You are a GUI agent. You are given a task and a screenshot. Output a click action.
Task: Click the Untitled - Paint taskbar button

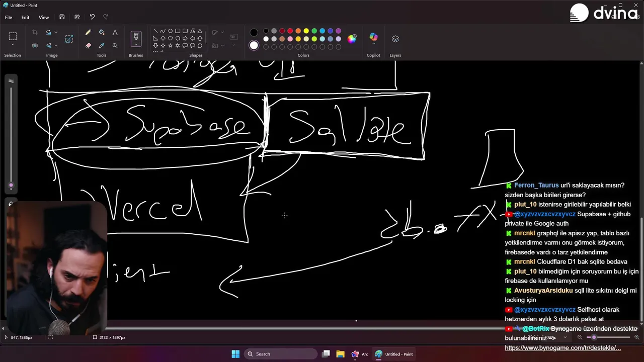394,354
